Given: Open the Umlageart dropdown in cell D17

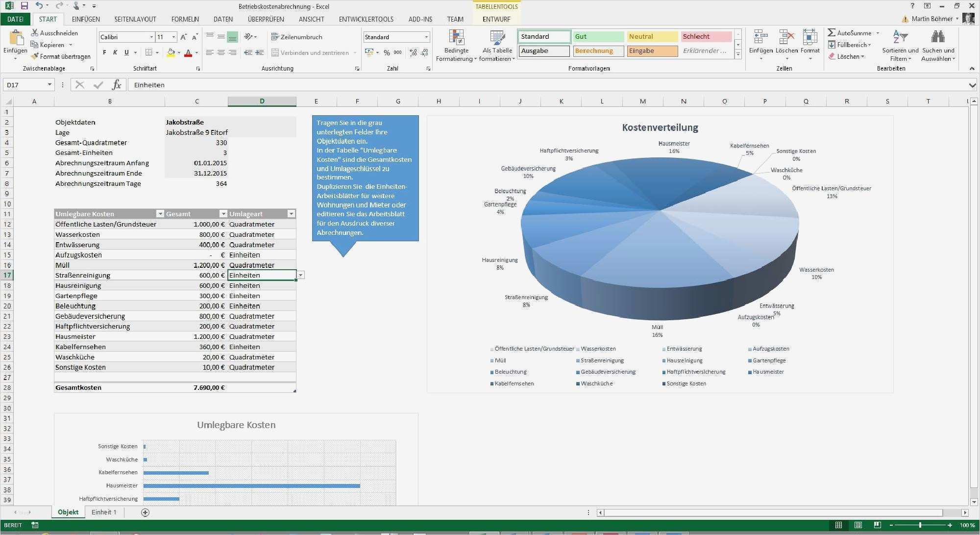Looking at the screenshot, I should (x=300, y=275).
